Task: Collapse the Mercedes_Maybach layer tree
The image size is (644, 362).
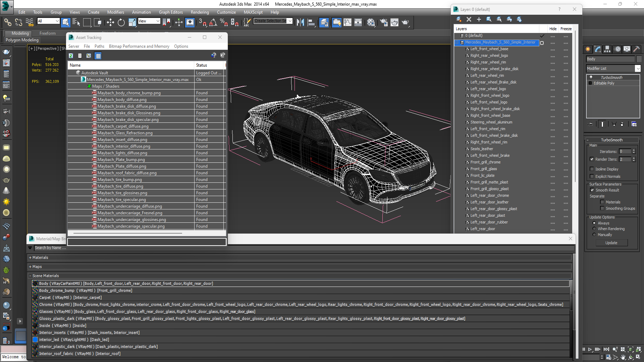Action: pos(457,43)
